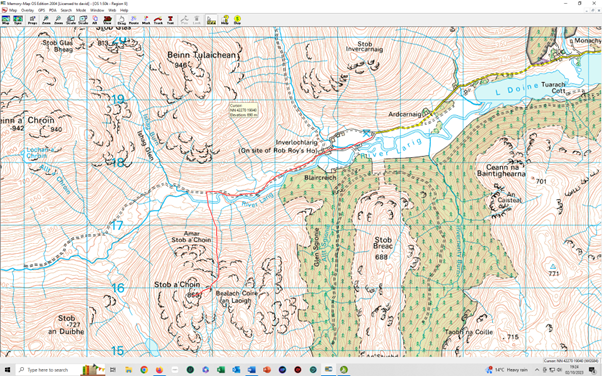Screen dimensions: 602x376
Task: Select the Track drawing tool
Action: pyautogui.click(x=158, y=20)
